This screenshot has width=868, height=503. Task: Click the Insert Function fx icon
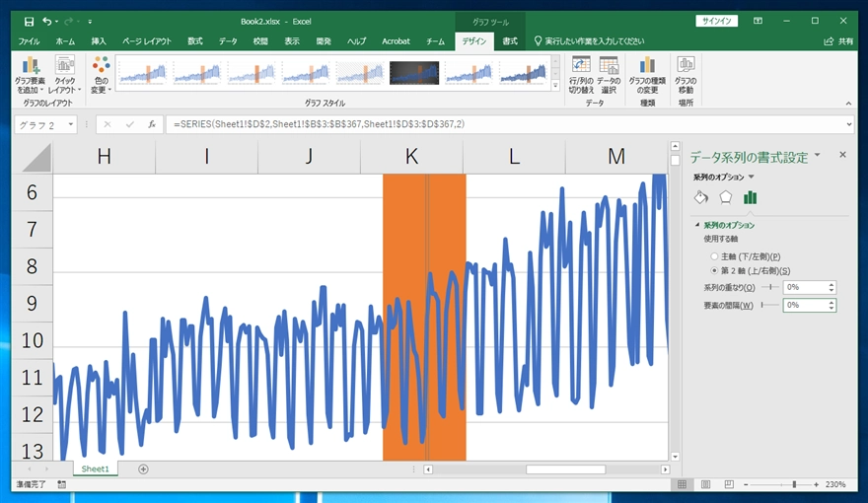click(x=152, y=124)
